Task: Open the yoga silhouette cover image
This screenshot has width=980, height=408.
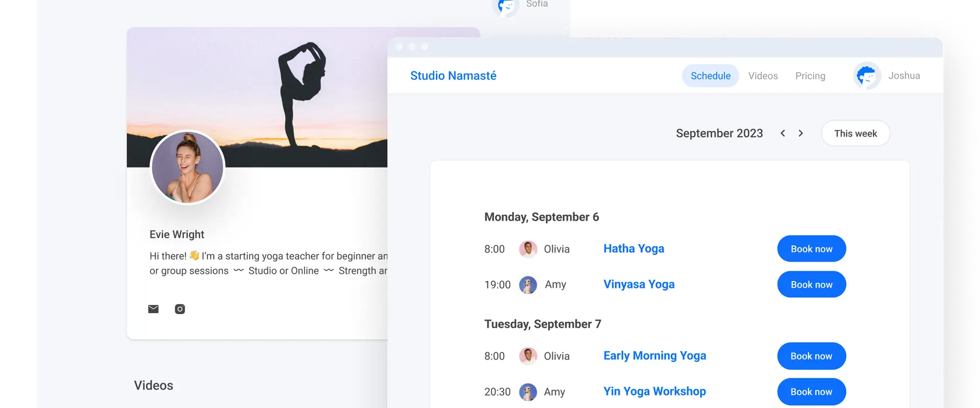Action: (x=257, y=97)
